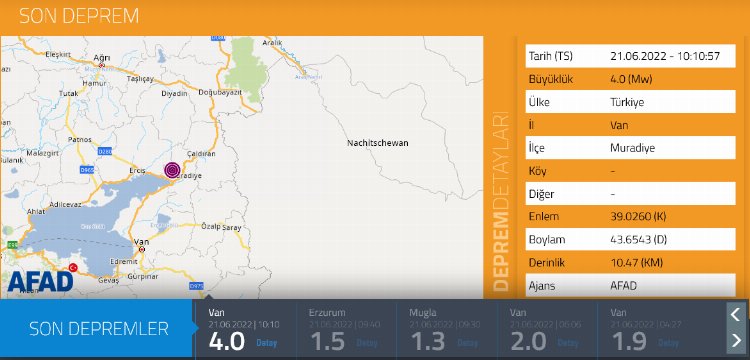Screen dimensions: 750x360
Task: Click the Nachitschewan label on the map
Action: click(x=378, y=143)
